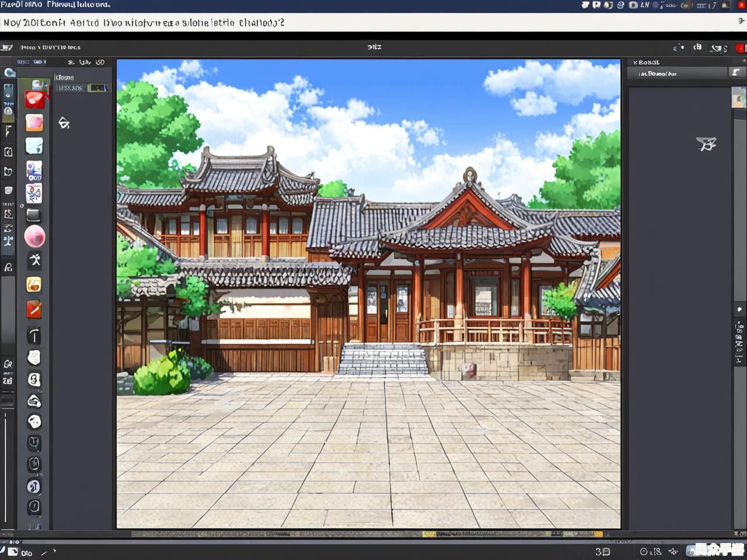
Task: Click the vertical slider in the lower-left panel
Action: [6, 467]
